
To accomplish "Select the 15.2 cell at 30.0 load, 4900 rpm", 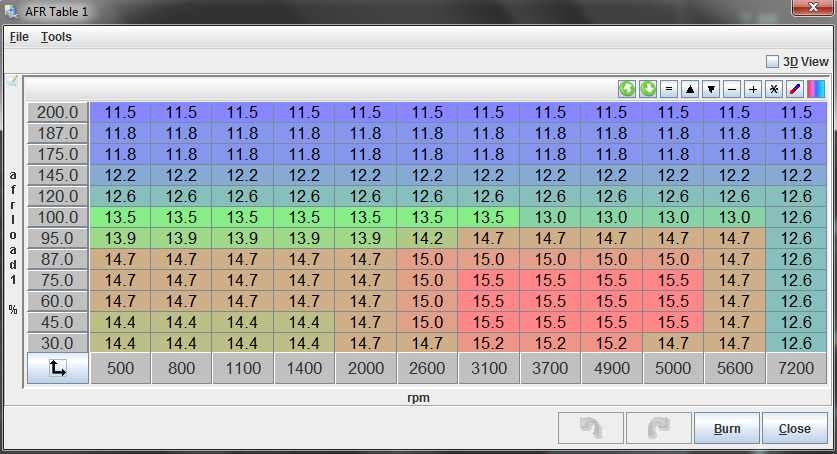I will click(x=612, y=343).
